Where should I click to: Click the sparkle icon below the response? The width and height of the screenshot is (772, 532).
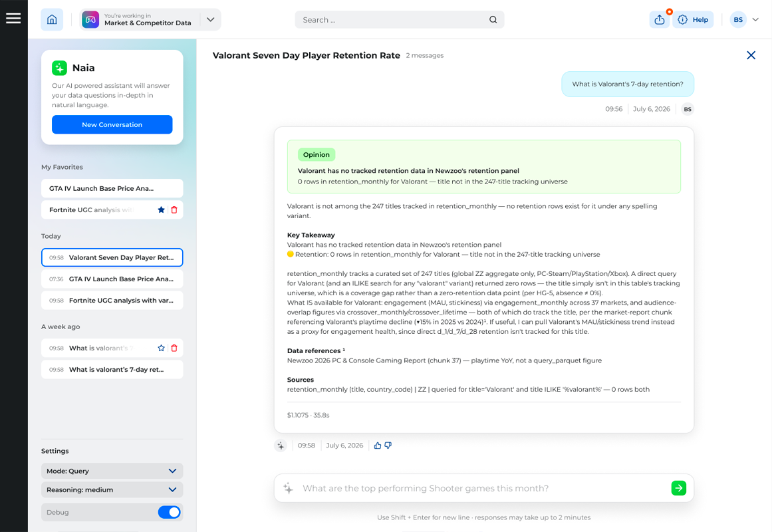281,446
